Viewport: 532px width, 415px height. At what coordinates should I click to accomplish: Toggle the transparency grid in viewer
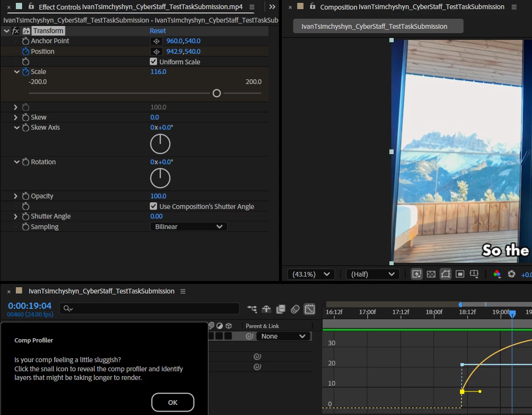pos(431,274)
